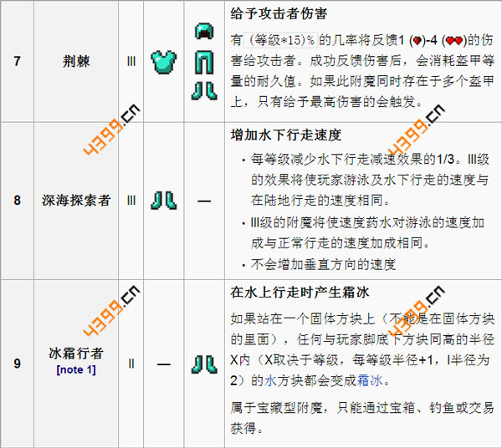Click the dash in 深海探索者 secondary item column
The image size is (502, 448).
coord(204,201)
